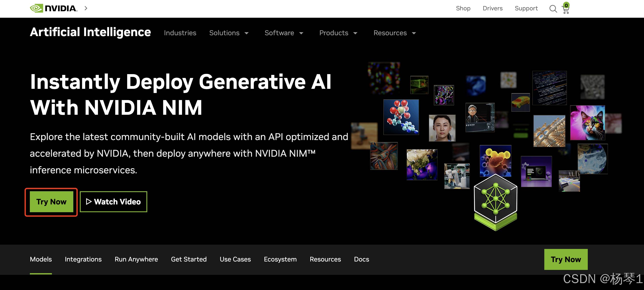Screen dimensions: 644x290
Task: Open the Industries menu item
Action: pos(180,33)
